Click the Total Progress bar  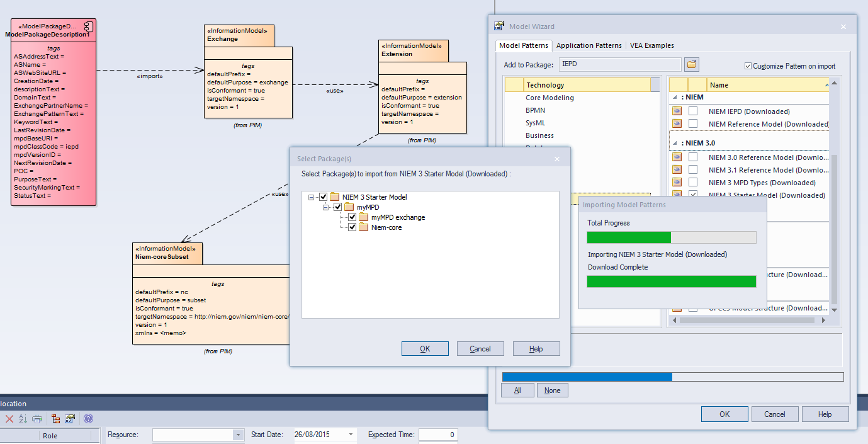click(671, 237)
